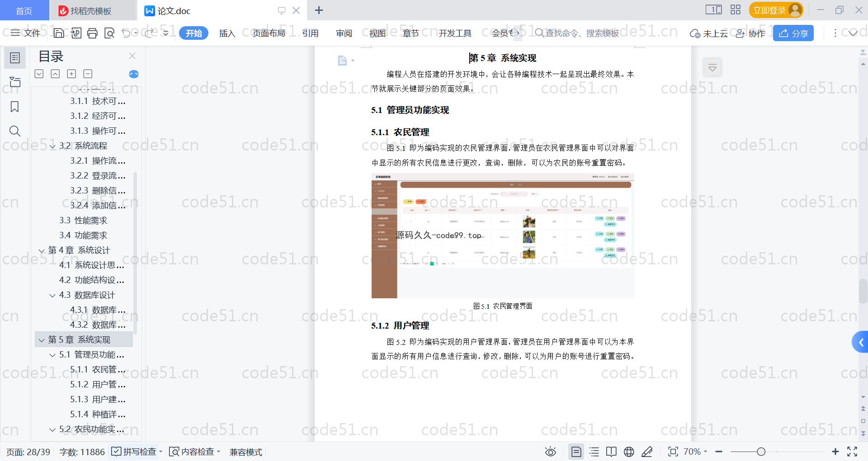868x461 pixels.
Task: Switch to web layout globe icon
Action: click(x=629, y=452)
